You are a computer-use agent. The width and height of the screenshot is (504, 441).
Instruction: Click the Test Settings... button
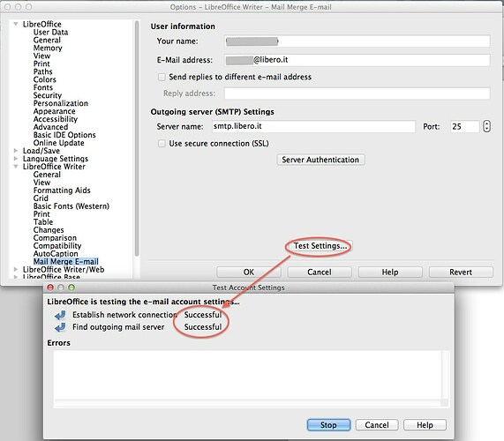[320, 246]
